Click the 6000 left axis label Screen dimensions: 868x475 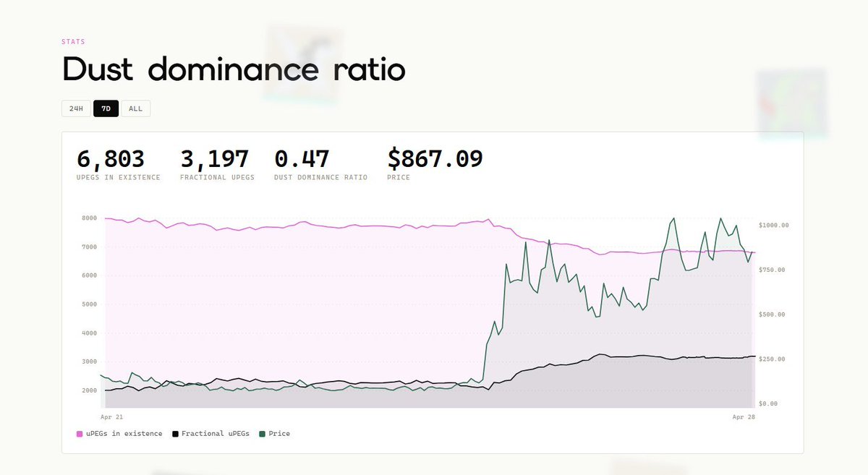(x=90, y=275)
